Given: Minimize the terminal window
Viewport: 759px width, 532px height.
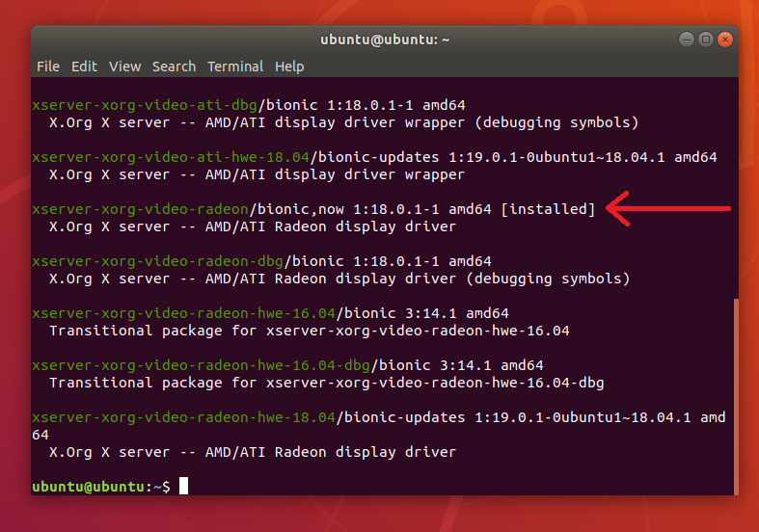Looking at the screenshot, I should point(687,40).
